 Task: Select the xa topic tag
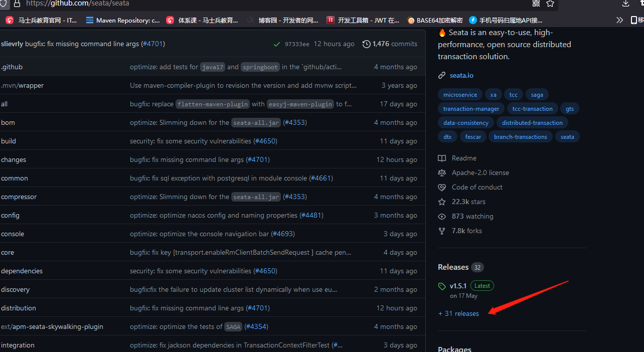pyautogui.click(x=494, y=95)
